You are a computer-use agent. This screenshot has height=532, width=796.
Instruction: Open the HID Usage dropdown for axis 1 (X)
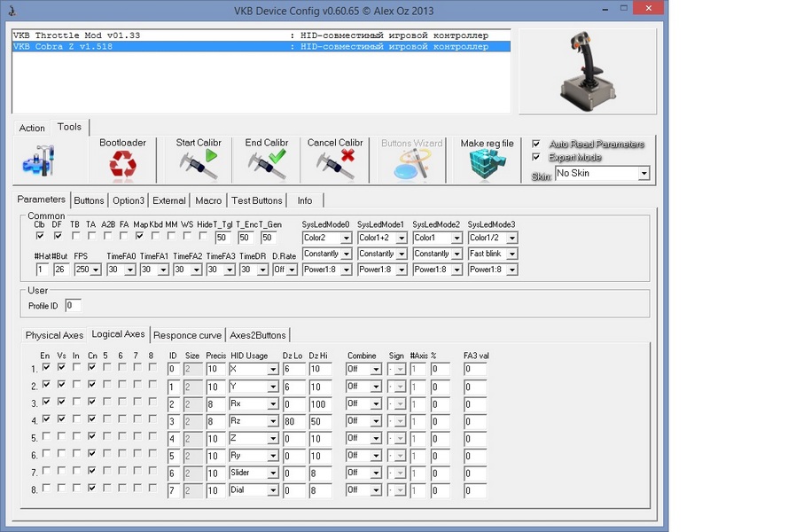coord(254,369)
